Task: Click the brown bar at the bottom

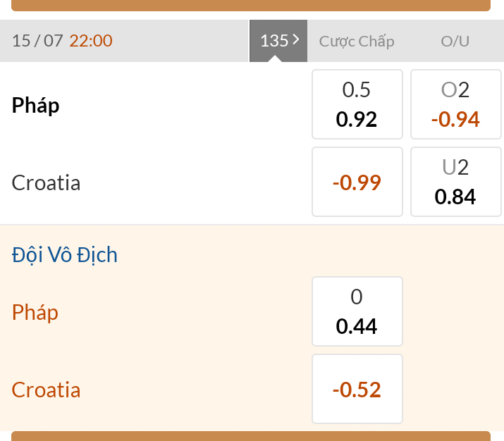Action: click(x=251, y=436)
